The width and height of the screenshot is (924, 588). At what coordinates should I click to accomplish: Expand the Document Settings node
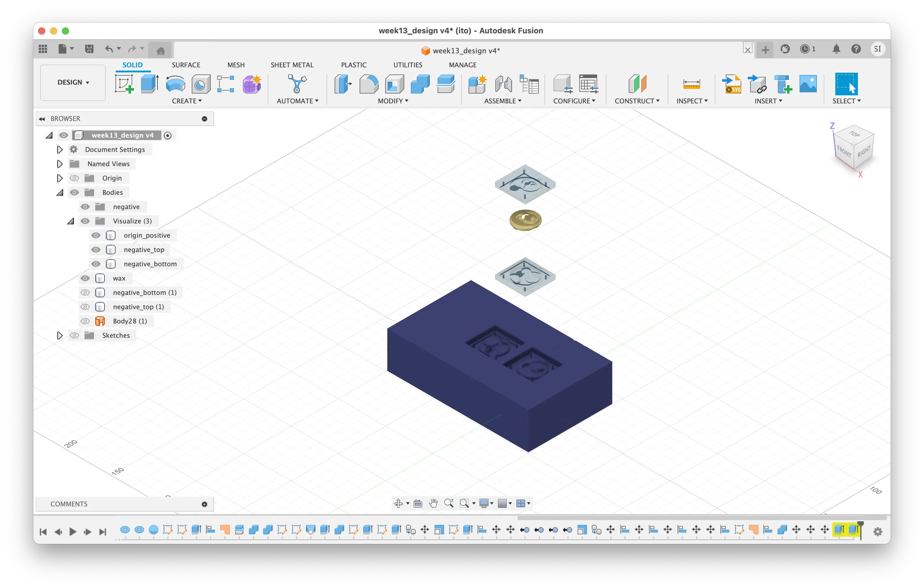tap(60, 150)
